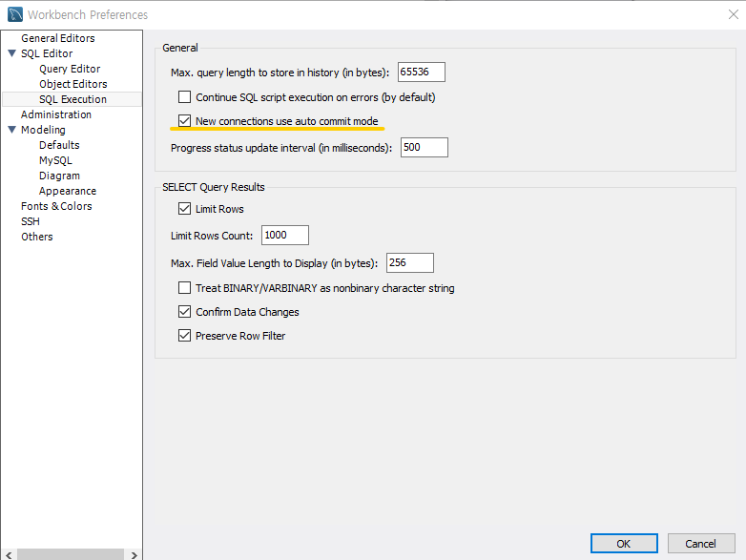The height and width of the screenshot is (560, 746).
Task: Collapse the Modeling tree node
Action: (x=12, y=130)
